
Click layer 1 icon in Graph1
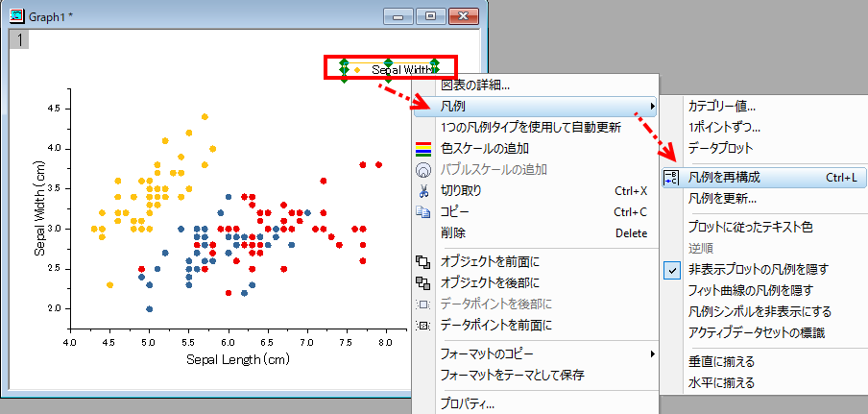pos(19,39)
